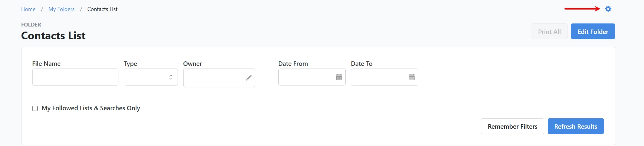Click the Print All button
This screenshot has width=644, height=146.
tap(549, 32)
